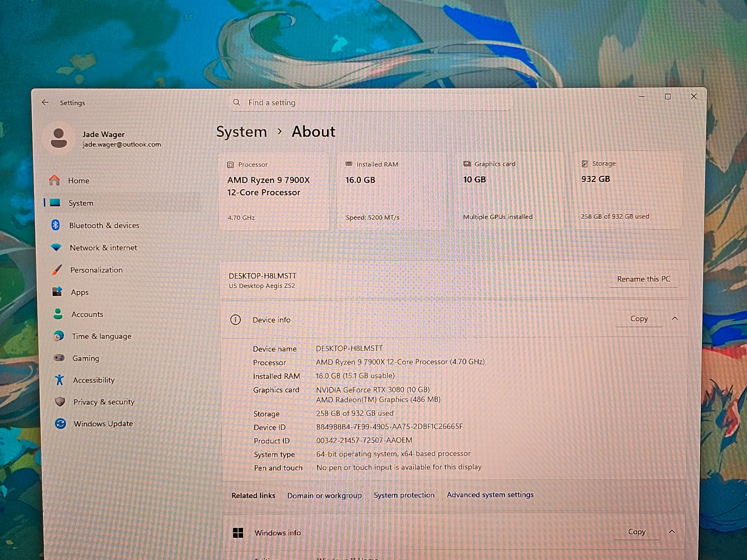The width and height of the screenshot is (747, 560).
Task: Click the Device info circle icon
Action: pyautogui.click(x=235, y=320)
